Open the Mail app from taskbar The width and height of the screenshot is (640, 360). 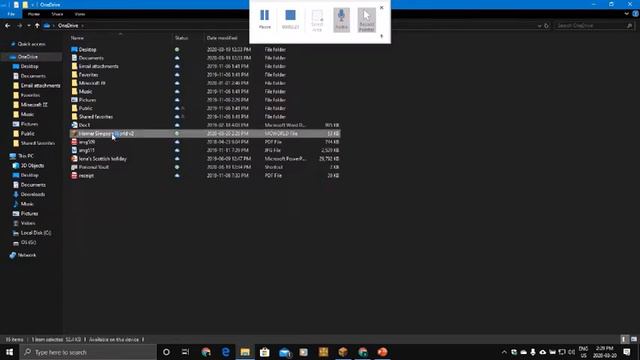pos(284,352)
